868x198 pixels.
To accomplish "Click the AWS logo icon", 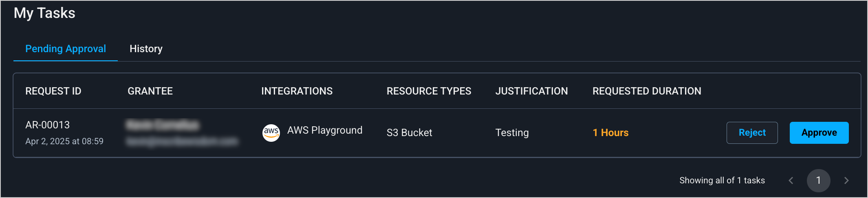I will pos(271,133).
